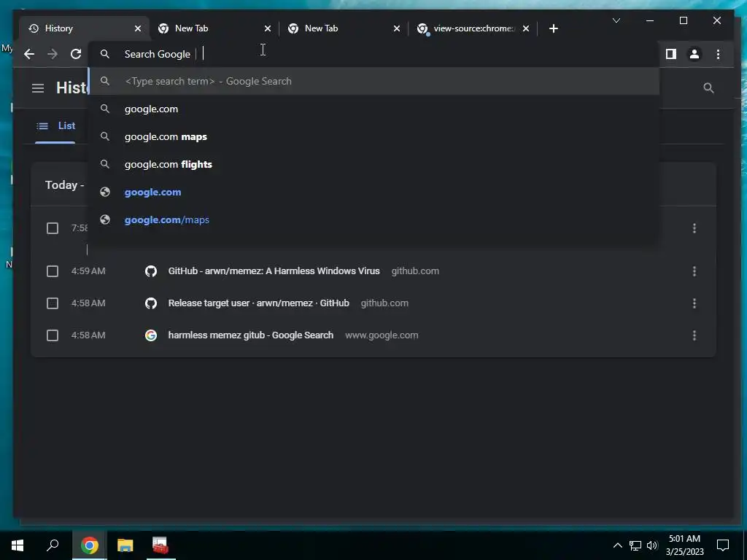Close the second New Tab

tap(396, 28)
